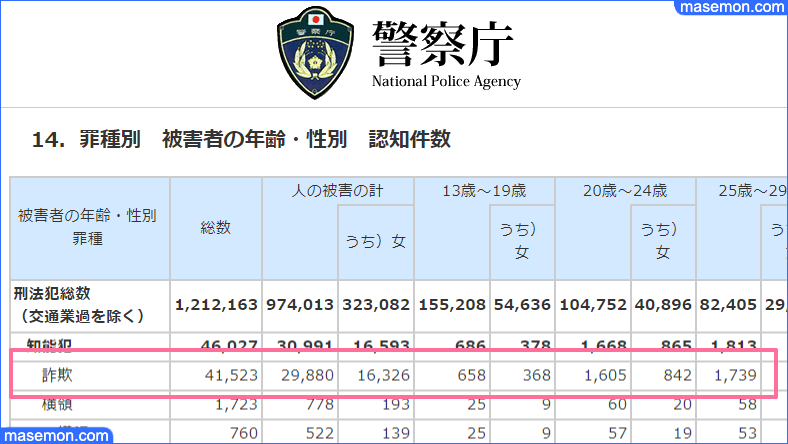Select the value 139 in the bottom row
The height and width of the screenshot is (444, 788).
click(396, 433)
